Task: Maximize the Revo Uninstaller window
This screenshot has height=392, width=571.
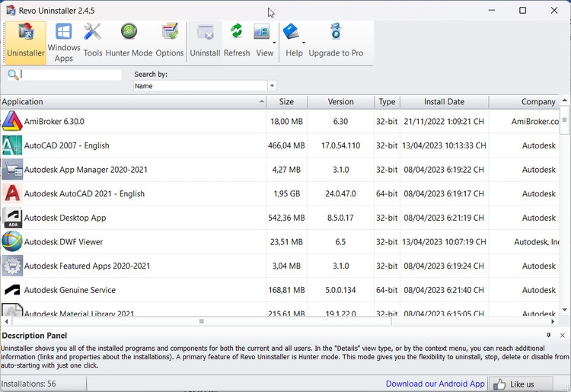Action: 522,10
